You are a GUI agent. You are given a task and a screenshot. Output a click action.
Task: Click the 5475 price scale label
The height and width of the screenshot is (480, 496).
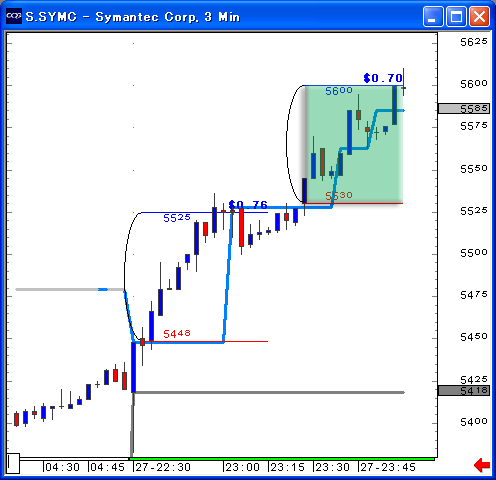click(474, 295)
